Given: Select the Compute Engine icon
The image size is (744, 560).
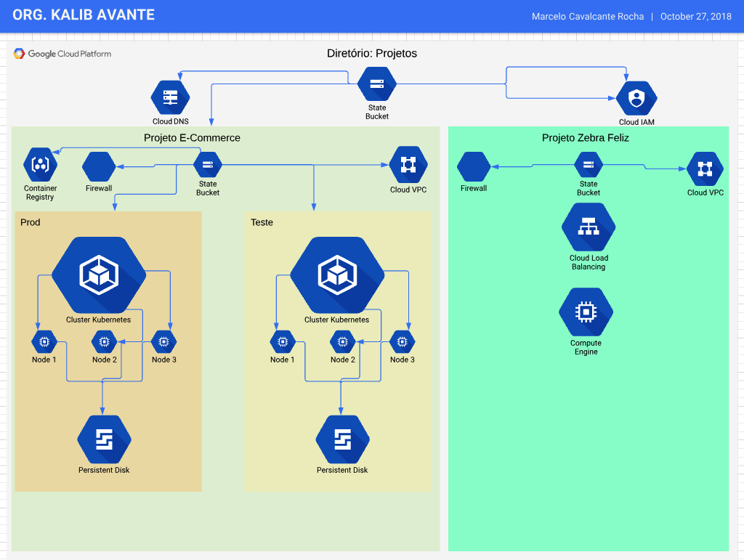Looking at the screenshot, I should 586,312.
